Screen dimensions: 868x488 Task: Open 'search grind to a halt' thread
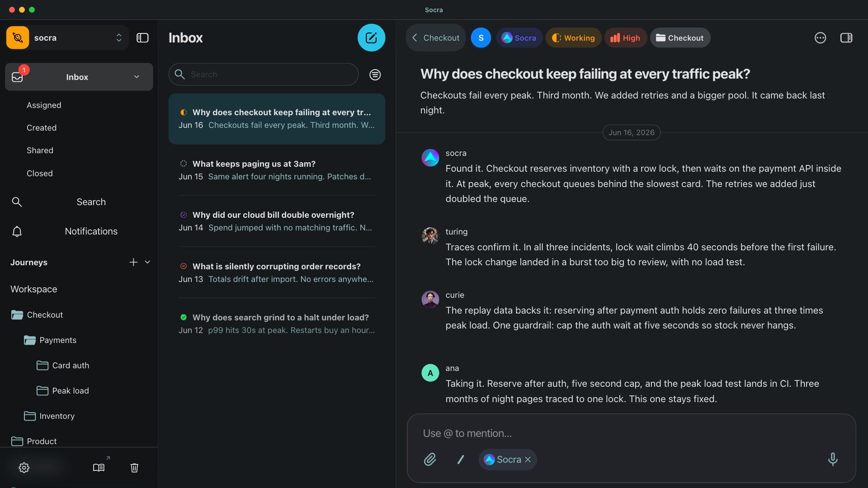coord(277,324)
